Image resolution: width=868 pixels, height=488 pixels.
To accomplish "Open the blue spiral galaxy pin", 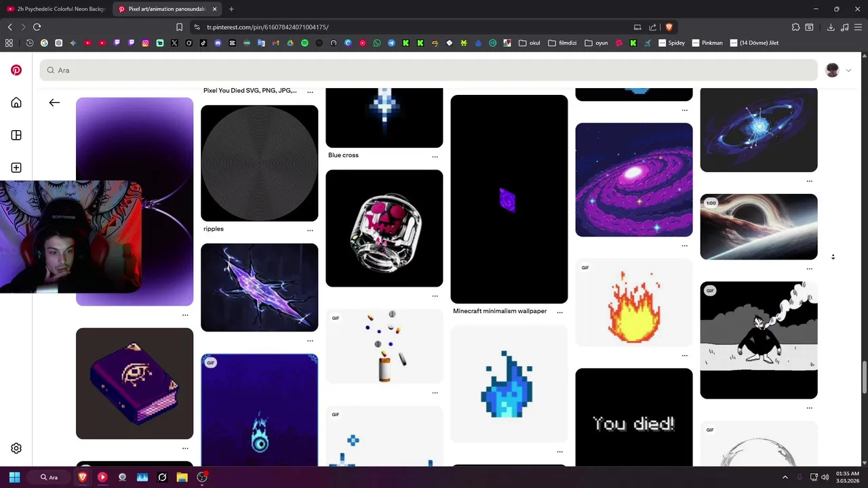I will point(758,130).
